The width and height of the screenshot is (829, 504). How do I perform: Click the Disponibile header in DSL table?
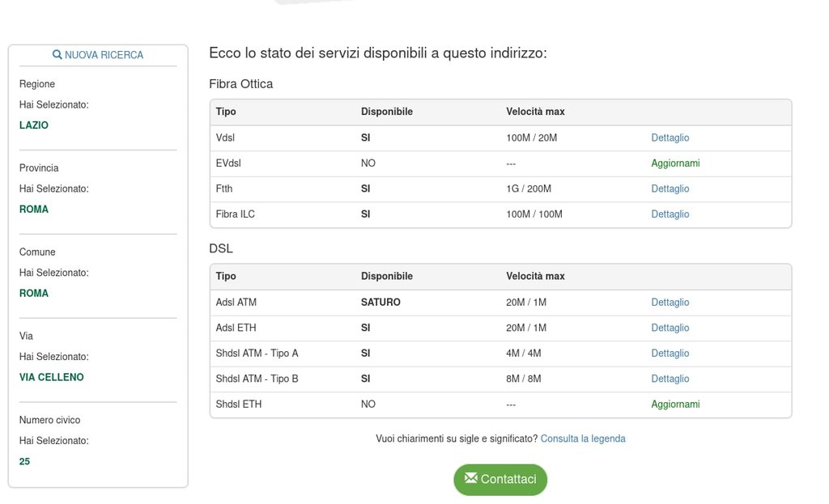coord(386,277)
